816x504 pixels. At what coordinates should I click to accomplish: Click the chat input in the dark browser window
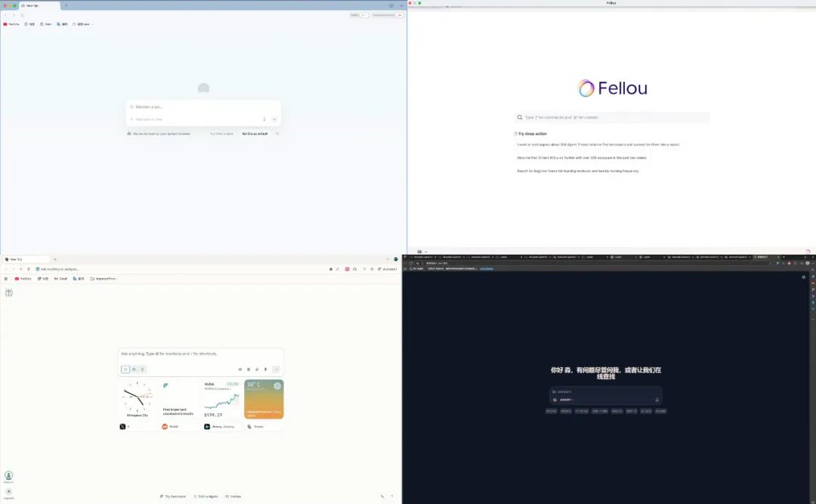pyautogui.click(x=606, y=391)
